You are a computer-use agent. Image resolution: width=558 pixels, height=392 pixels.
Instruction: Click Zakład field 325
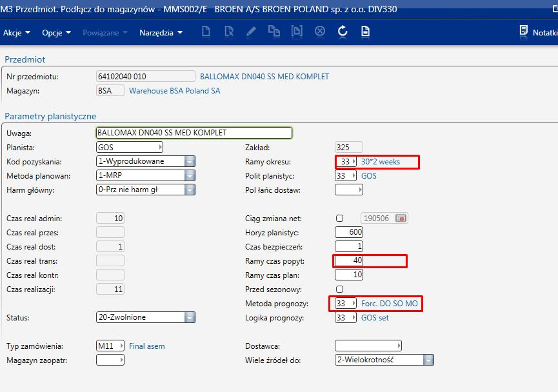pos(349,147)
